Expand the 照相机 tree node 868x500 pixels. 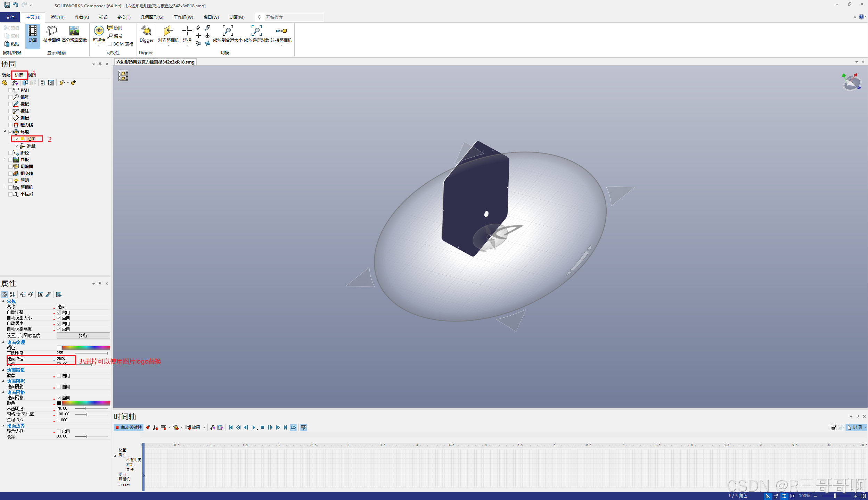click(x=5, y=187)
